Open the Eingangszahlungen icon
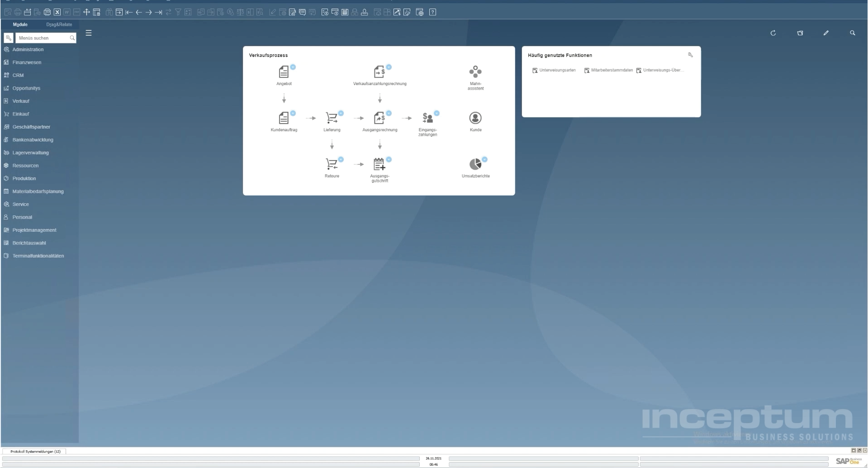Viewport: 868px width, 468px height. (x=427, y=118)
